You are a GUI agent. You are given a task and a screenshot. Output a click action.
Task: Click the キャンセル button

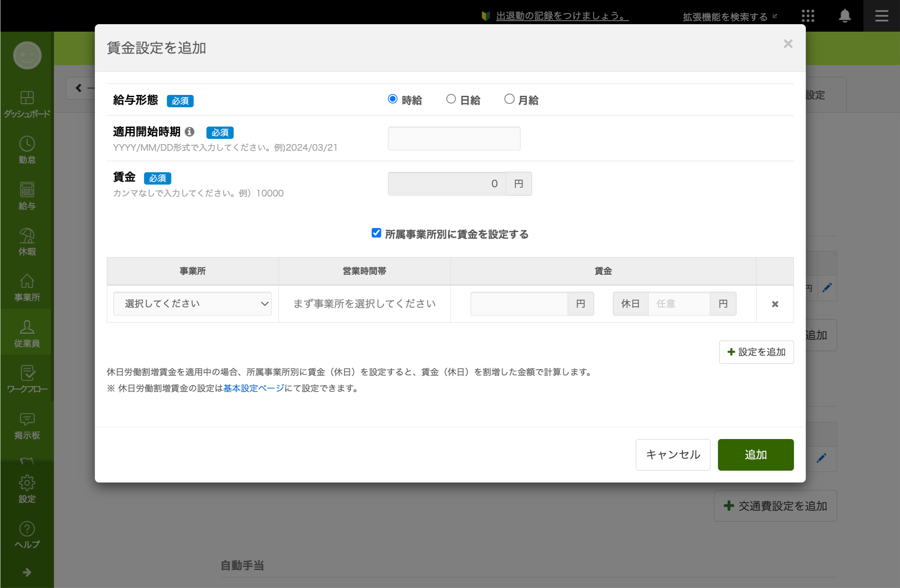[673, 455]
